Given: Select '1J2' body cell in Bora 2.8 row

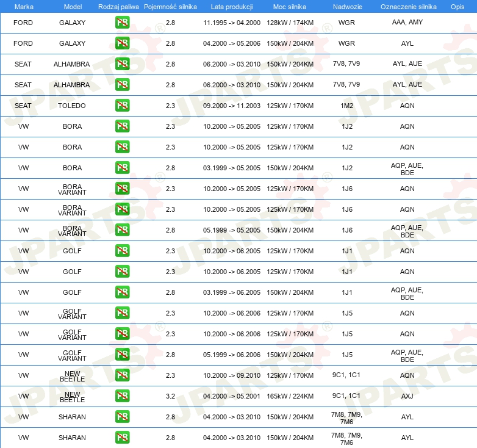Looking at the screenshot, I should [x=347, y=168].
